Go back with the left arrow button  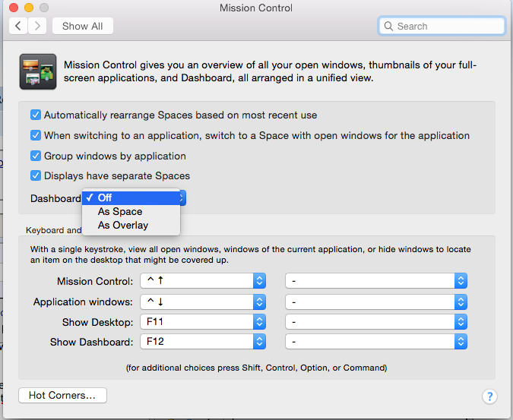click(18, 26)
